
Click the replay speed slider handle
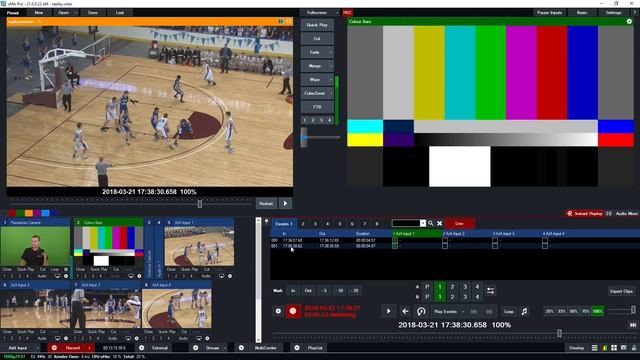pyautogui.click(x=633, y=310)
